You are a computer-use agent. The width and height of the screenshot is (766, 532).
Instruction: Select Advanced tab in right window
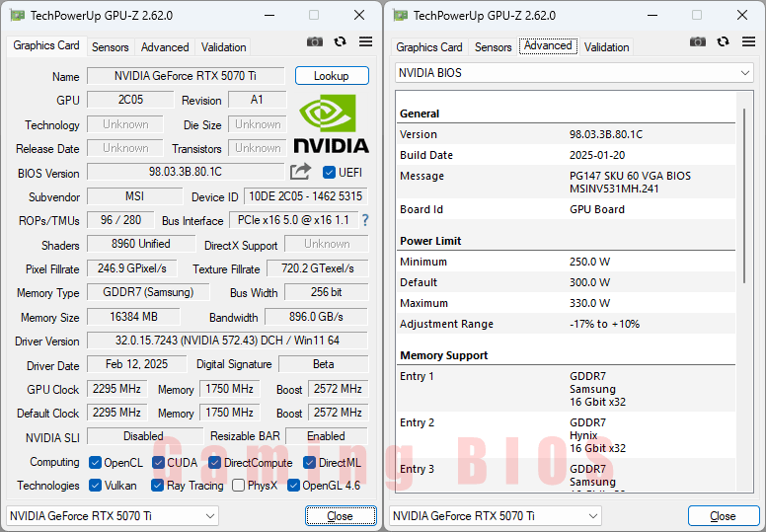coord(548,46)
